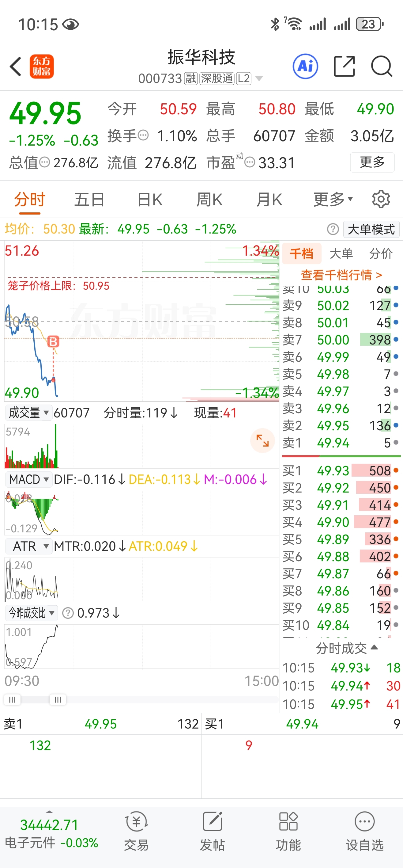Tap 买4 row volume 477

coord(380,522)
